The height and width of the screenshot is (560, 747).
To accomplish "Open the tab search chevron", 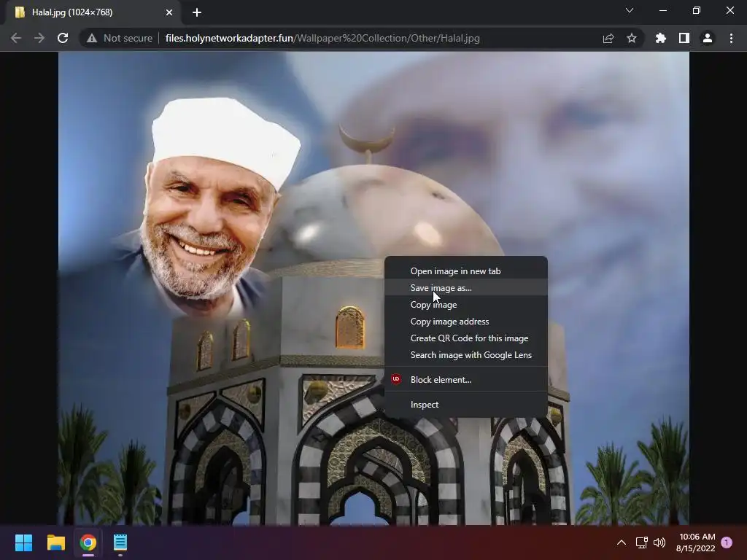I will click(x=630, y=10).
